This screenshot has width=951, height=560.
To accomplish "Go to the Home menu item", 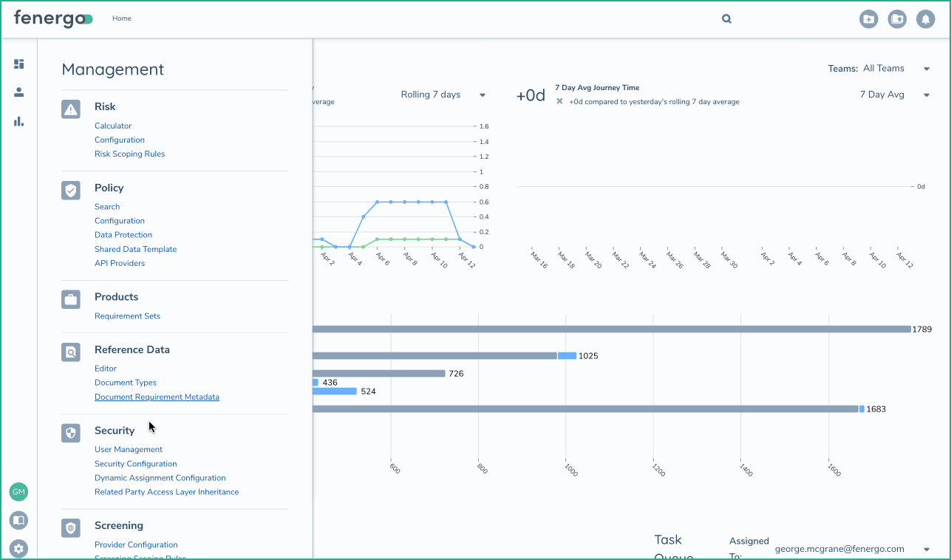I will tap(122, 18).
